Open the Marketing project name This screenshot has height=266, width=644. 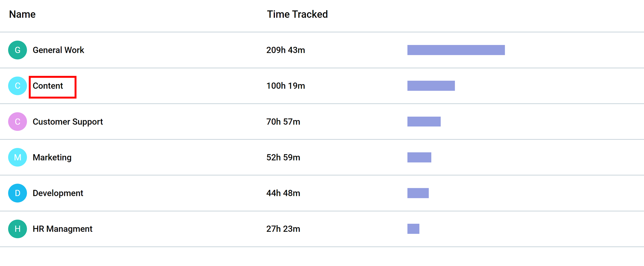[x=52, y=157]
